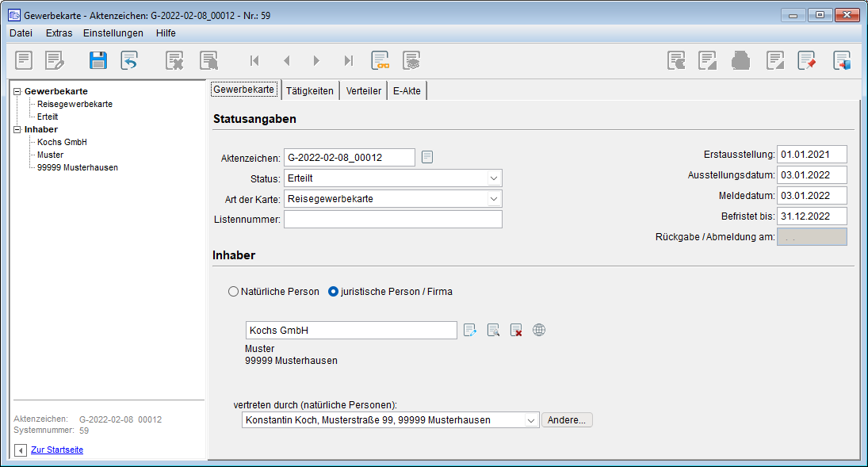Screen dimensions: 868x467
Task: Expand the vertreten durch person dropdown
Action: pyautogui.click(x=531, y=420)
